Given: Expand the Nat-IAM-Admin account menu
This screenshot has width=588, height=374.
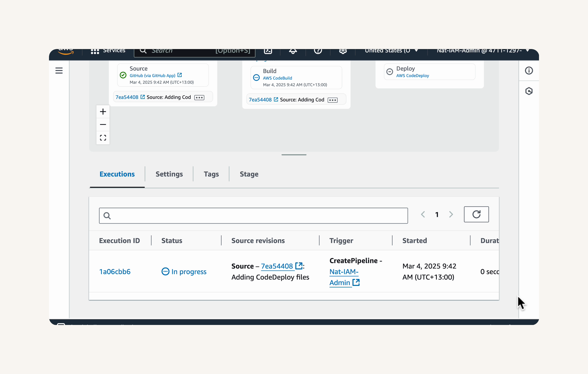Looking at the screenshot, I should tap(483, 51).
